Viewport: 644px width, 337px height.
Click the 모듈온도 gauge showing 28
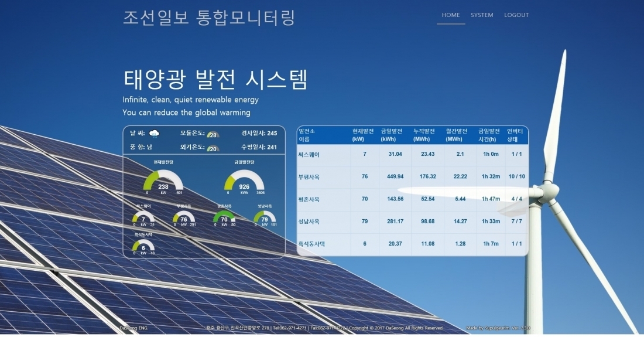point(213,134)
